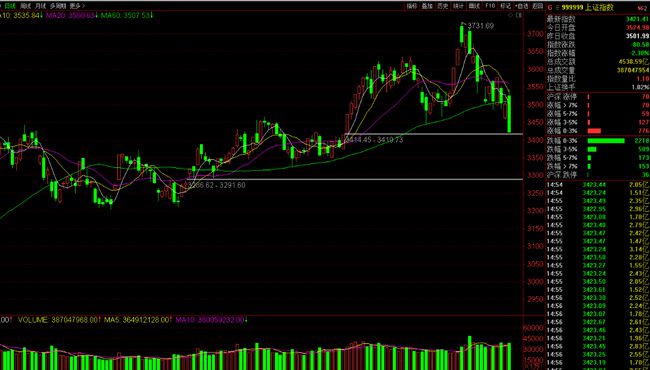This screenshot has height=370, width=650.
Task: Click the MA60 indicator label
Action: point(138,16)
